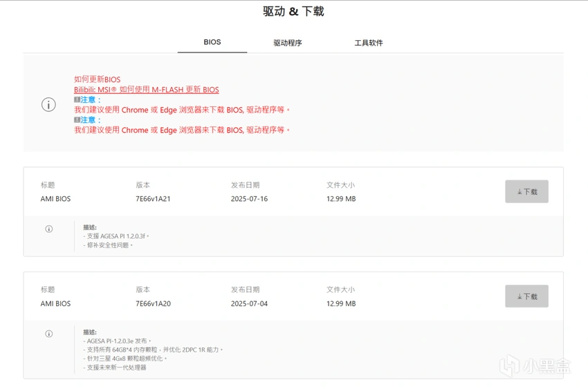The width and height of the screenshot is (588, 387).
Task: Click 支持所有 64GB*4 内存颗粒 line
Action: (x=153, y=350)
